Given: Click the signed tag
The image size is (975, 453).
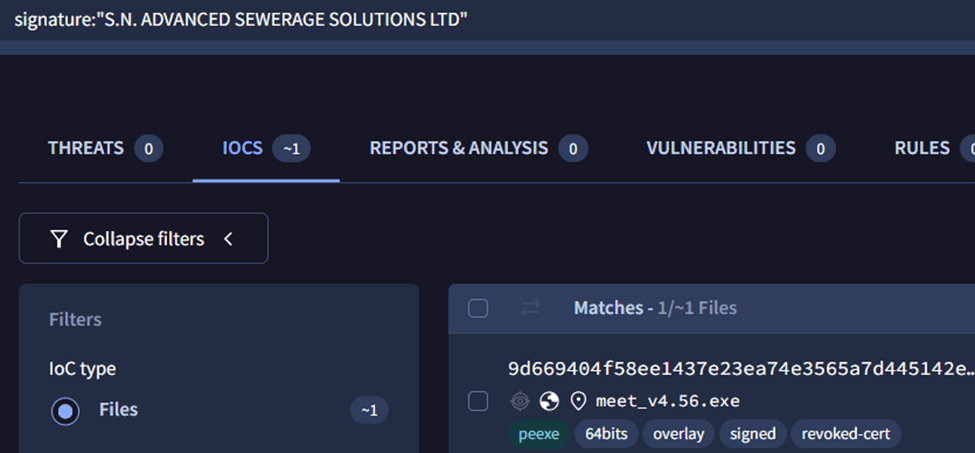Looking at the screenshot, I should pos(752,434).
